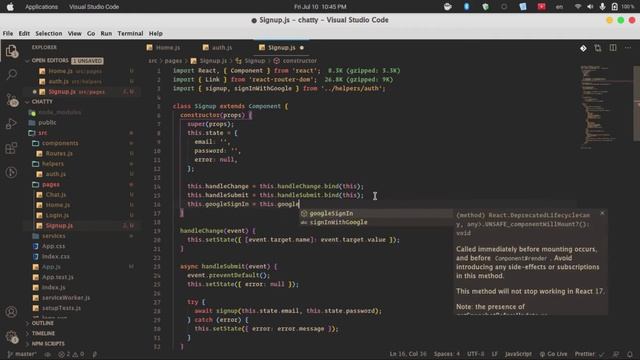Viewport: 640px width, 360px height.
Task: Expand the public folder
Action: 47,122
